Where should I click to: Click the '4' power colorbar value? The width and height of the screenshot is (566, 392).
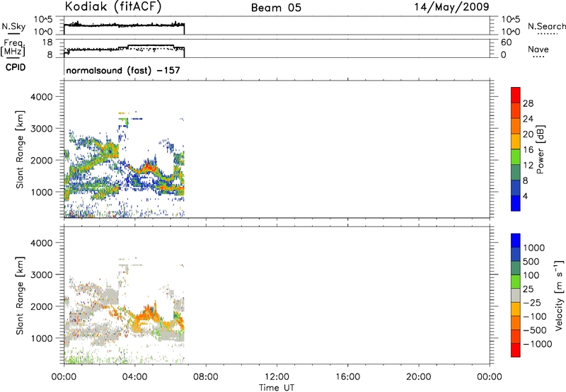(525, 196)
